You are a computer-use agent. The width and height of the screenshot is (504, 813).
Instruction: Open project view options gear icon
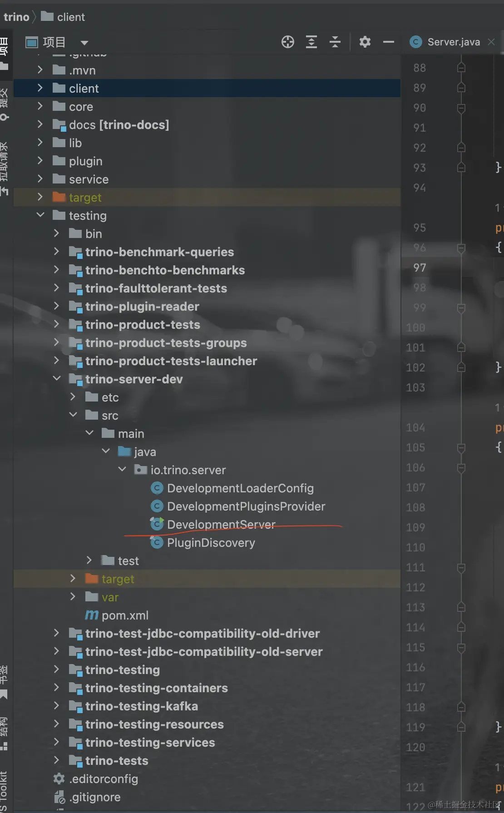tap(365, 42)
